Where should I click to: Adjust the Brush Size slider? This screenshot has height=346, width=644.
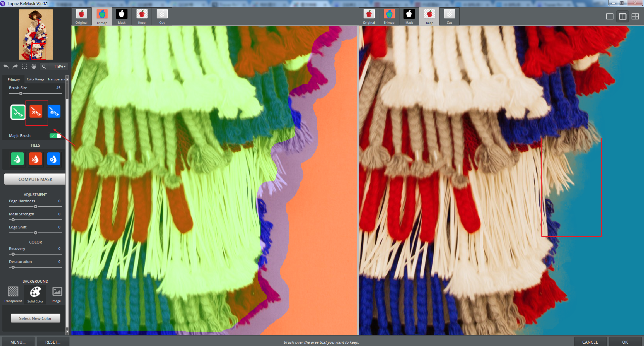click(35, 93)
